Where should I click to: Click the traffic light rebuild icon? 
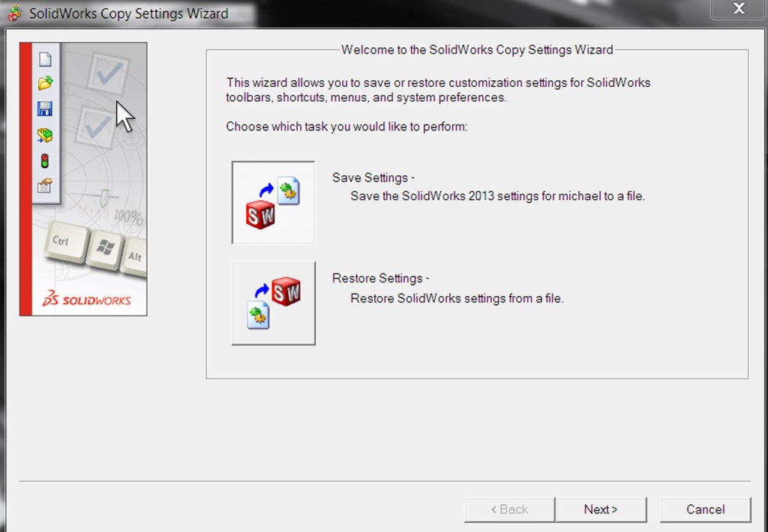pyautogui.click(x=45, y=160)
